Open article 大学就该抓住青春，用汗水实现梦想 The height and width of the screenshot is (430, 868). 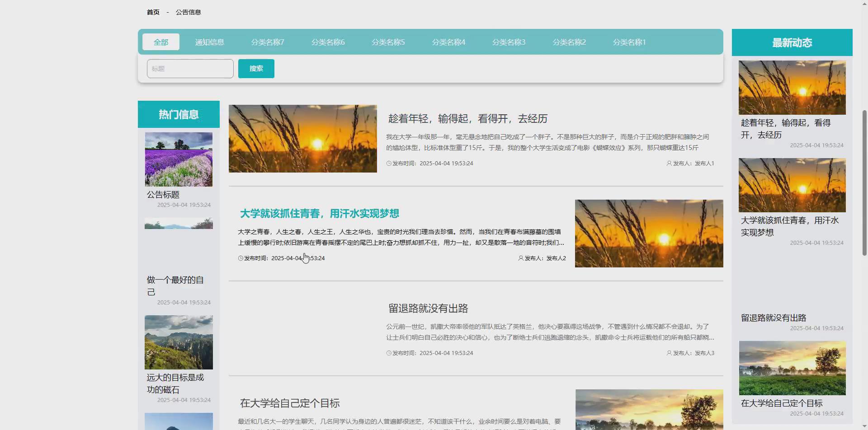click(x=319, y=213)
